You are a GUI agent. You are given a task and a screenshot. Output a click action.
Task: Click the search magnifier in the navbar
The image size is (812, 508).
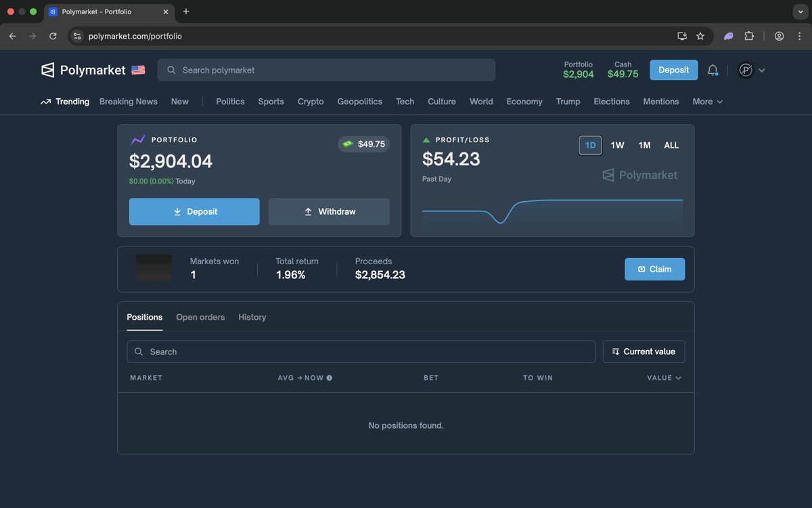pos(171,70)
